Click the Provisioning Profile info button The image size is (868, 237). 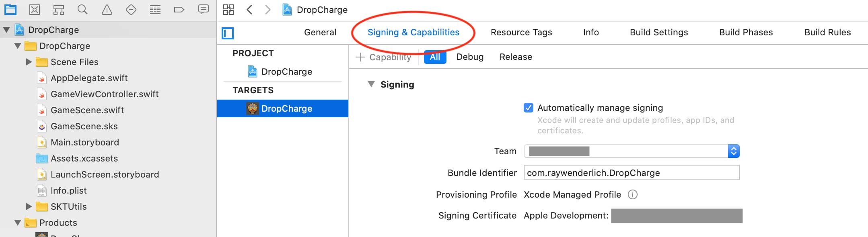pyautogui.click(x=633, y=195)
